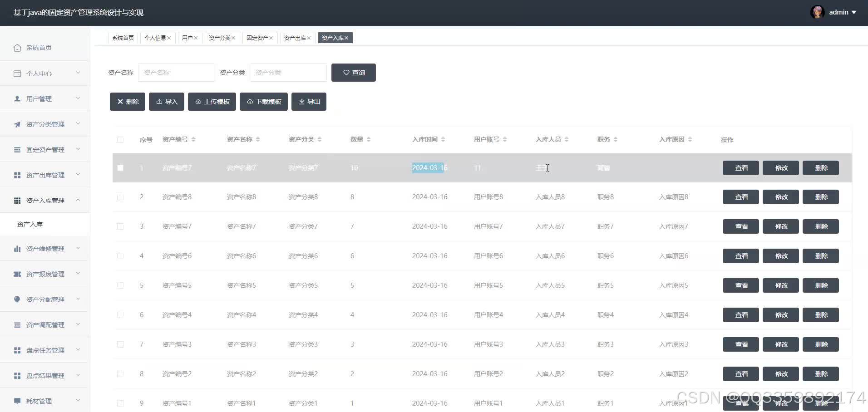This screenshot has width=868, height=412.
Task: Sort by 资产名称 column arrows
Action: pyautogui.click(x=258, y=139)
